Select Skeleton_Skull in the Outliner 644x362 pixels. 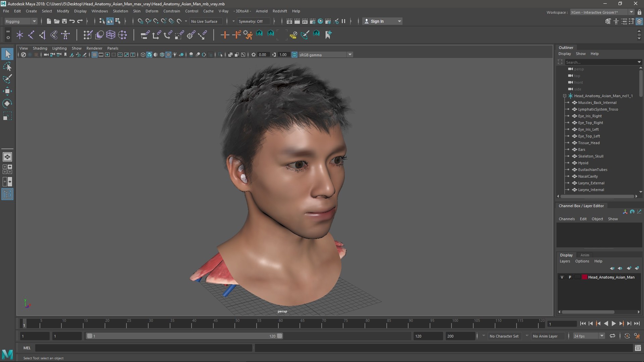pyautogui.click(x=590, y=156)
